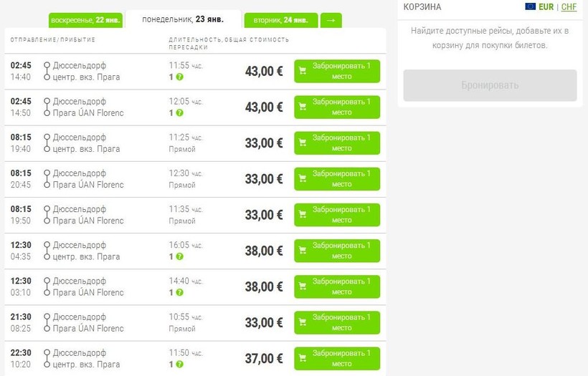Click the EU flag currency icon

click(531, 6)
